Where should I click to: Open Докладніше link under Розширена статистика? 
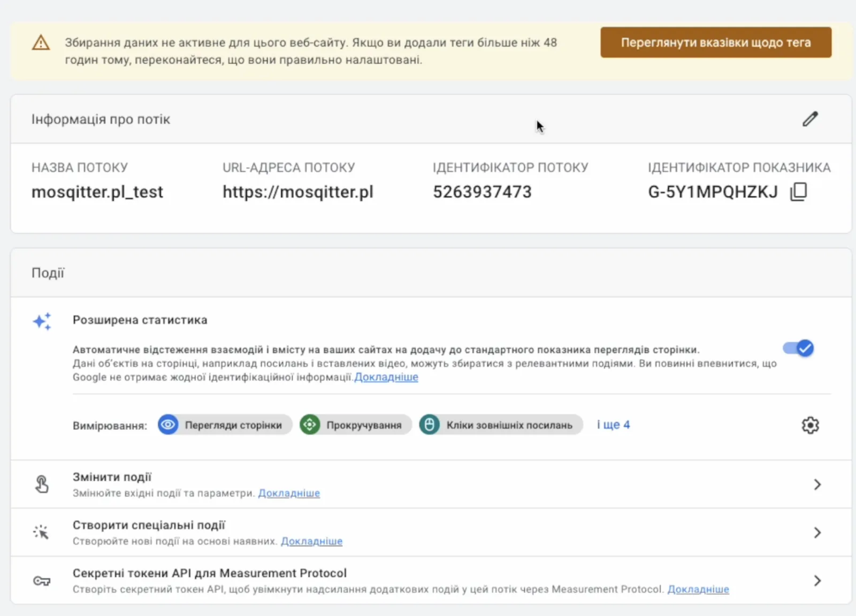(x=386, y=377)
